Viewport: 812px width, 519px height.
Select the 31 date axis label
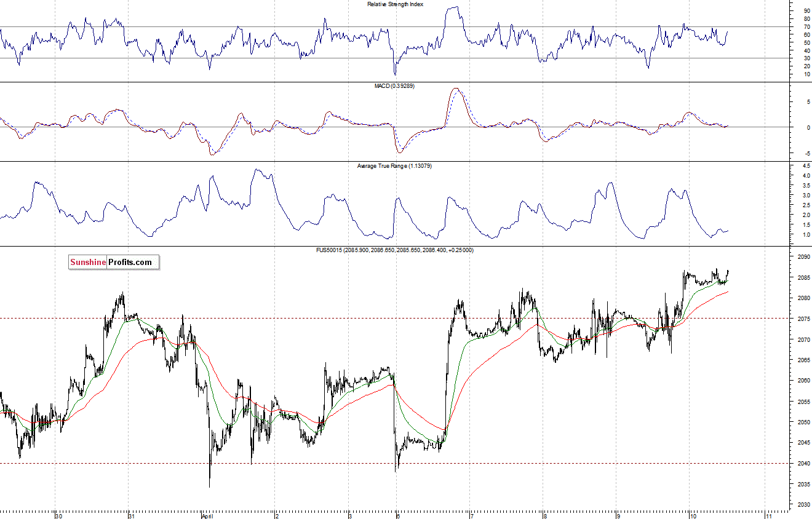131,515
